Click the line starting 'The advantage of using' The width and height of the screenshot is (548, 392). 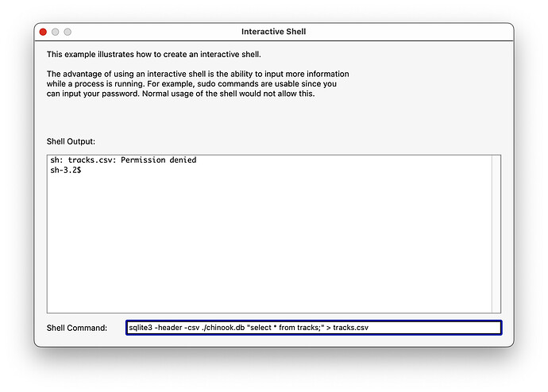pyautogui.click(x=198, y=74)
